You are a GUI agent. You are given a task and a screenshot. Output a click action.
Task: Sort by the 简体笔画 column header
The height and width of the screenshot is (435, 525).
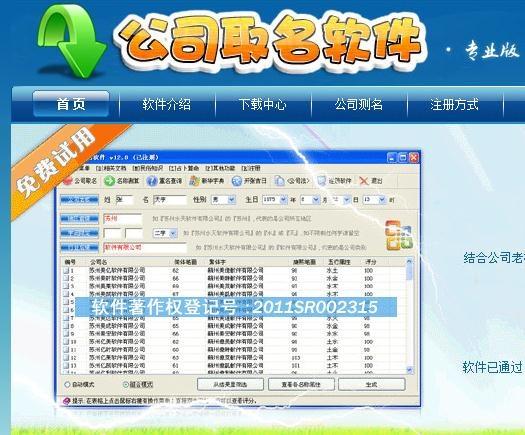pyautogui.click(x=185, y=262)
